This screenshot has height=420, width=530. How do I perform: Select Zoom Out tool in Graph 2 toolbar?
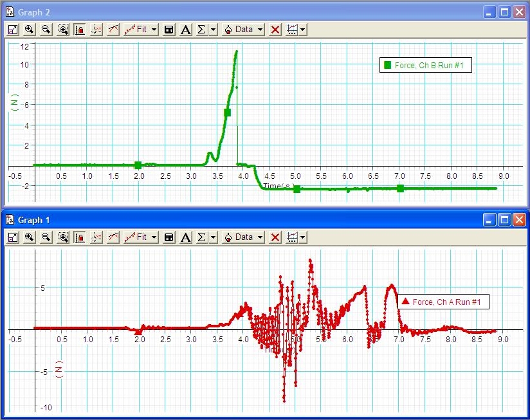pyautogui.click(x=46, y=30)
